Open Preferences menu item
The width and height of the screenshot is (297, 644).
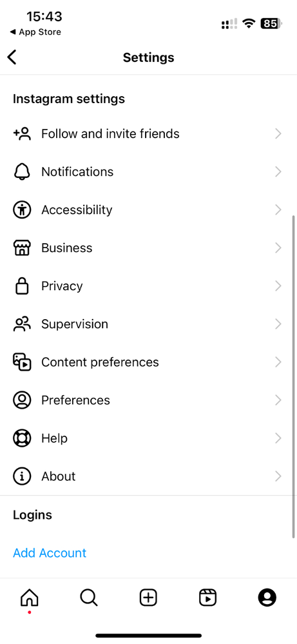point(148,400)
